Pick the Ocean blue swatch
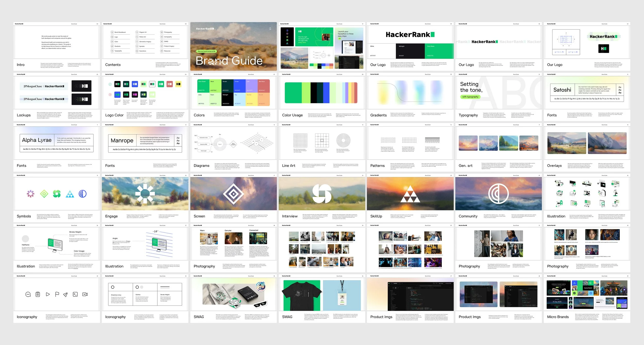 point(240,86)
